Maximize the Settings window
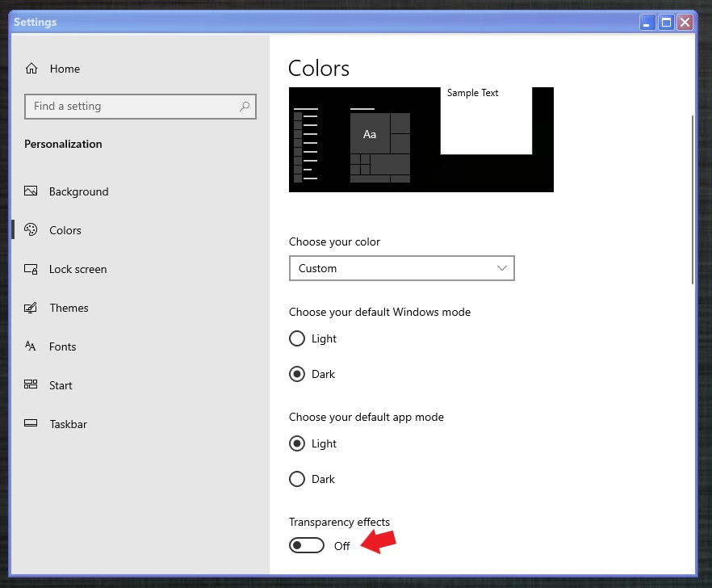The height and width of the screenshot is (588, 712). coord(667,22)
